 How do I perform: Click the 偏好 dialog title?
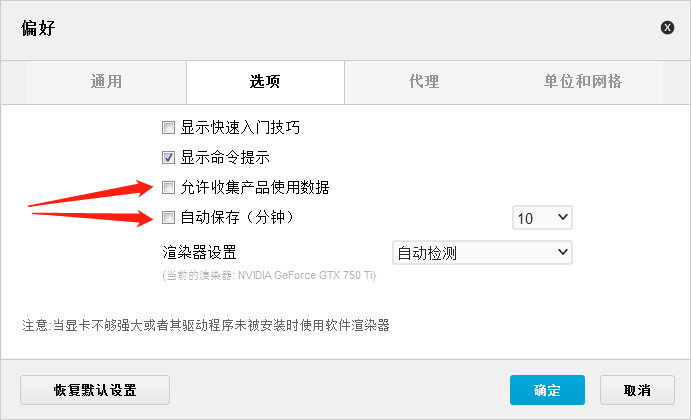[38, 28]
